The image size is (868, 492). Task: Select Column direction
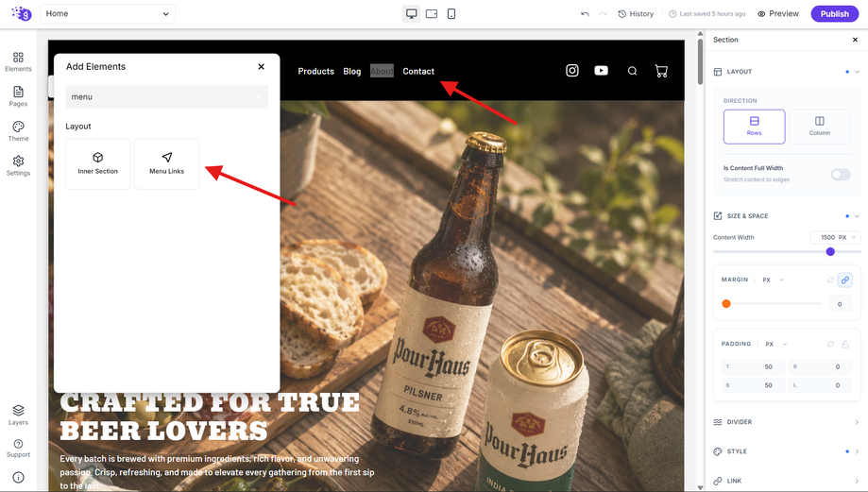pos(819,127)
